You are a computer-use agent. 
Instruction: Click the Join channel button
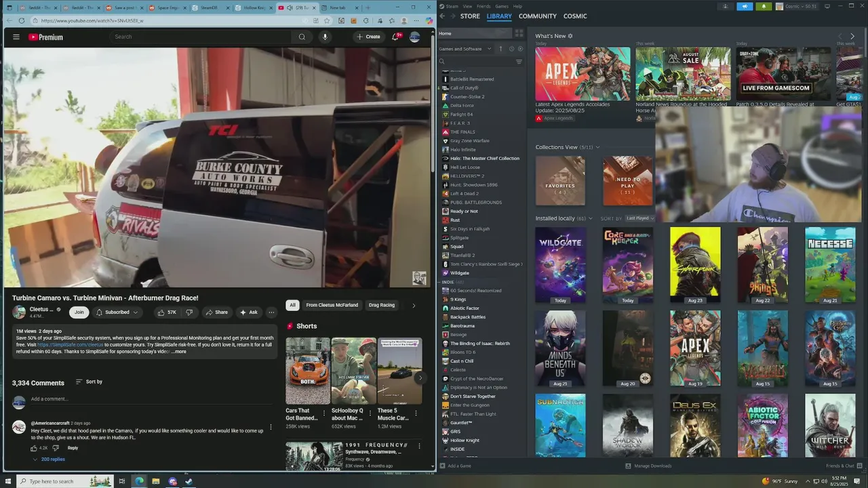(x=79, y=312)
